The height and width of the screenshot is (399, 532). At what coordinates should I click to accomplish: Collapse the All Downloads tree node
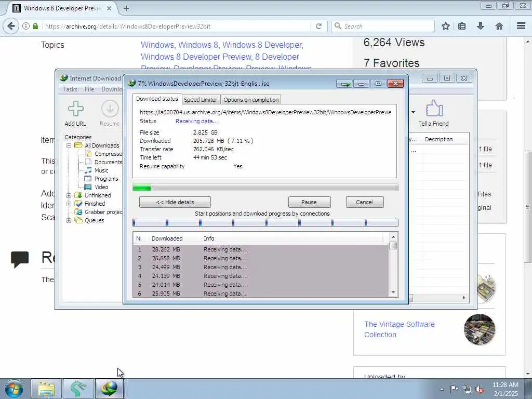[69, 145]
